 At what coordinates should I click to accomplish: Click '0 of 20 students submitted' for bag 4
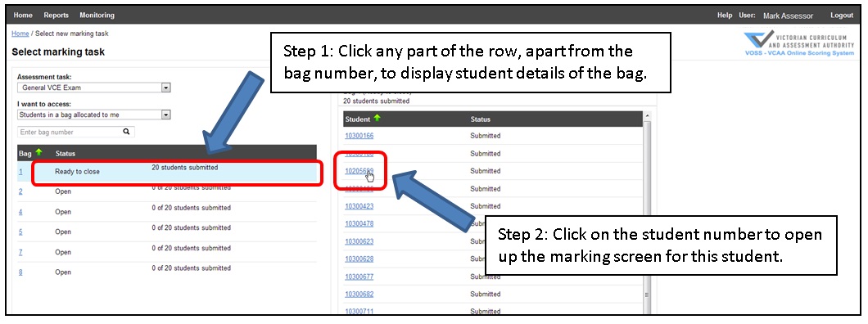pos(192,208)
